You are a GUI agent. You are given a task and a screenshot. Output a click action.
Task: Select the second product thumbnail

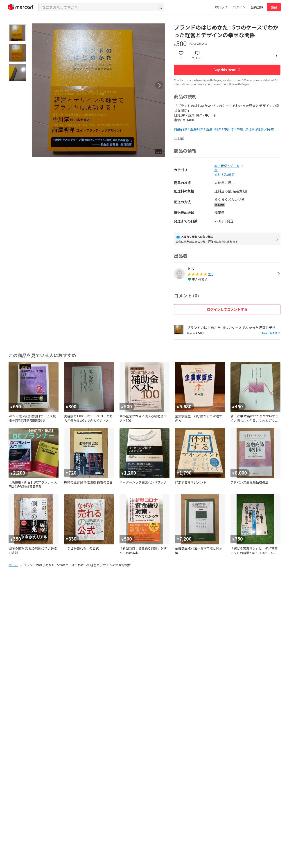(x=18, y=53)
